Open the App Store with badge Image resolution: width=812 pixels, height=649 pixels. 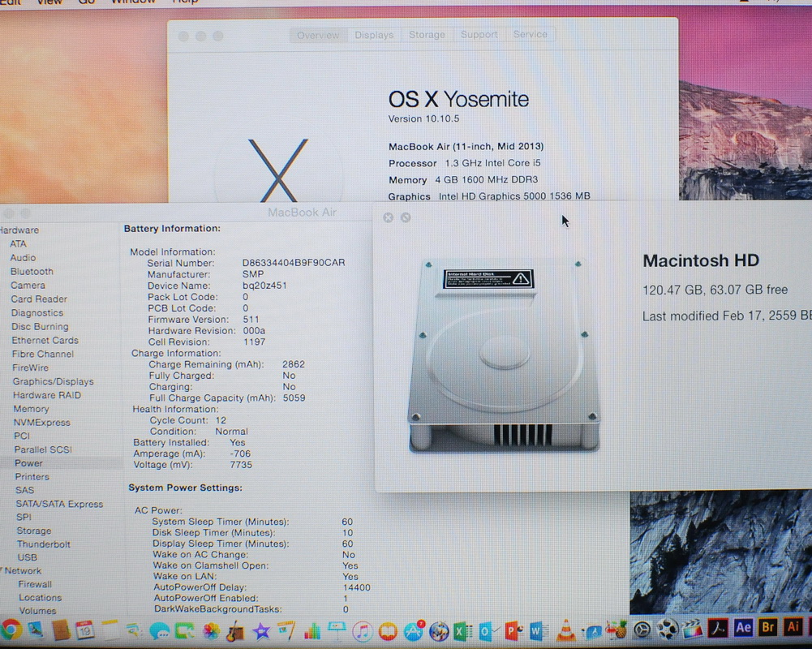point(413,630)
